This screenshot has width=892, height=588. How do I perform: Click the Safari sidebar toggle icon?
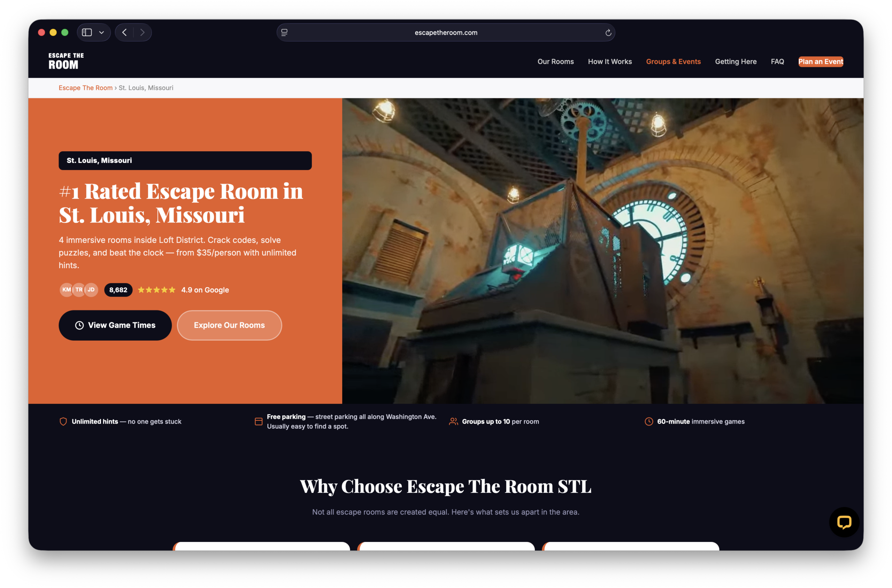(x=87, y=33)
